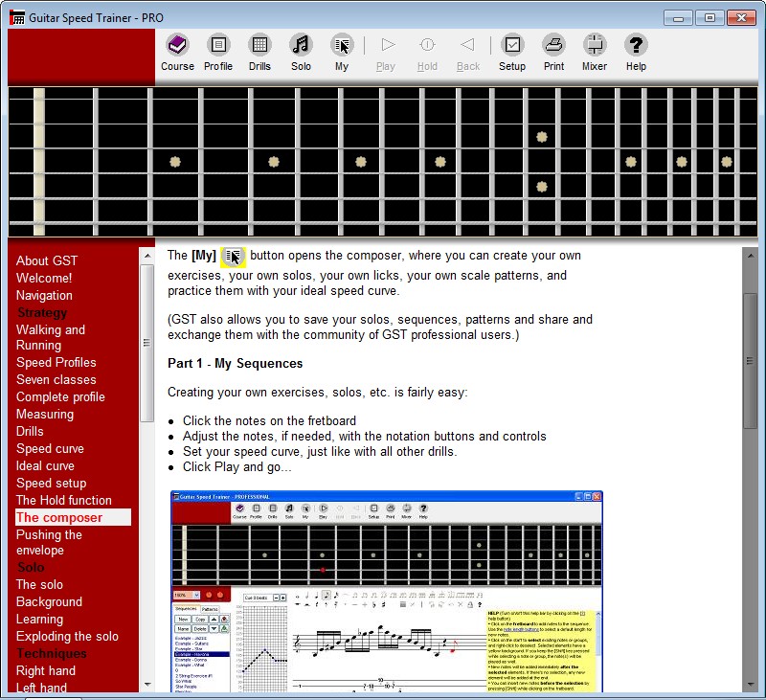Click the third-fret marker dot

click(175, 162)
